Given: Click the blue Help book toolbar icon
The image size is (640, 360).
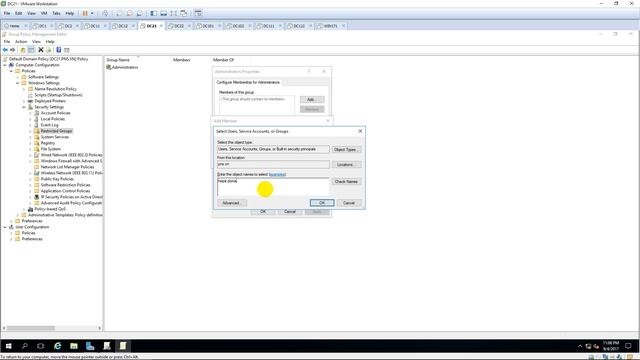Looking at the screenshot, I should (x=59, y=50).
